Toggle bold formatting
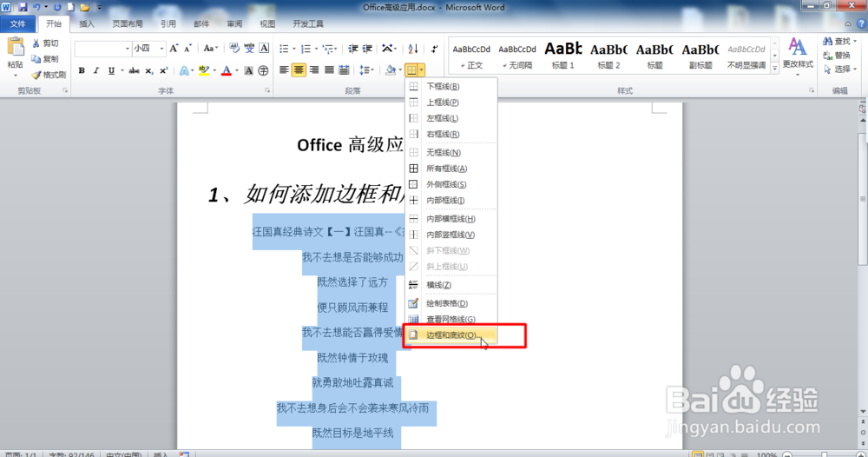 point(82,71)
